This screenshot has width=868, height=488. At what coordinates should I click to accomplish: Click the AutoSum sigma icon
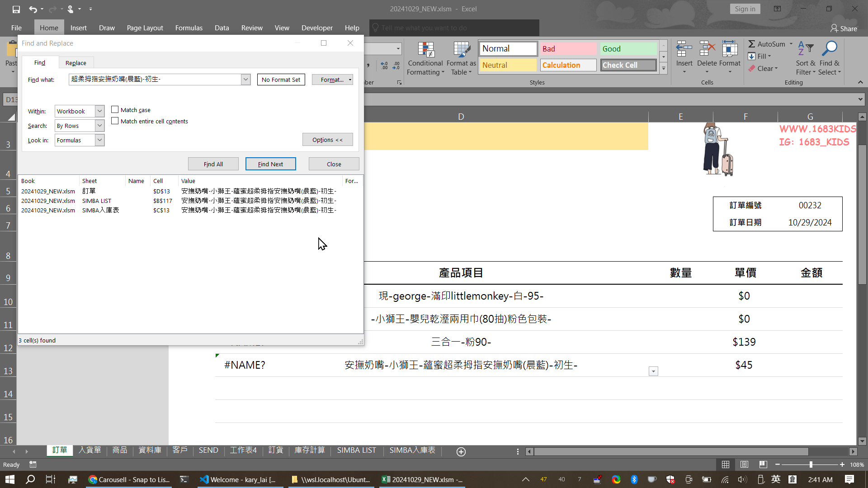[752, 44]
